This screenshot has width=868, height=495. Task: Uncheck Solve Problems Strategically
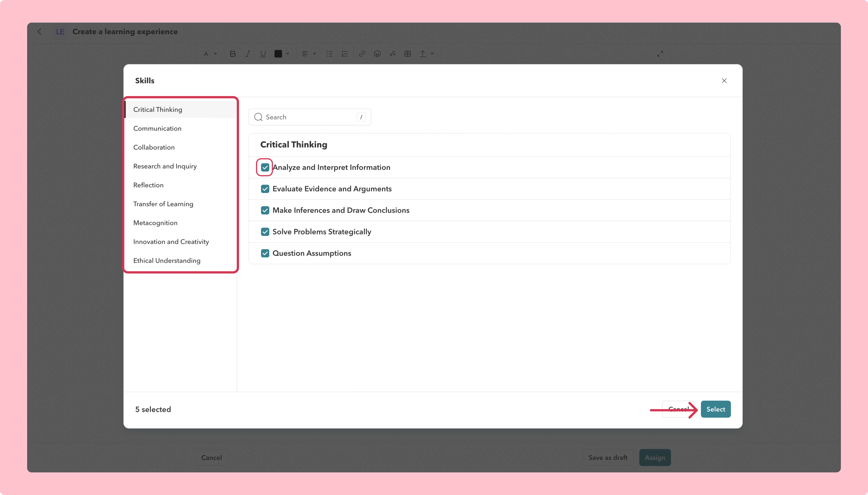click(x=265, y=232)
